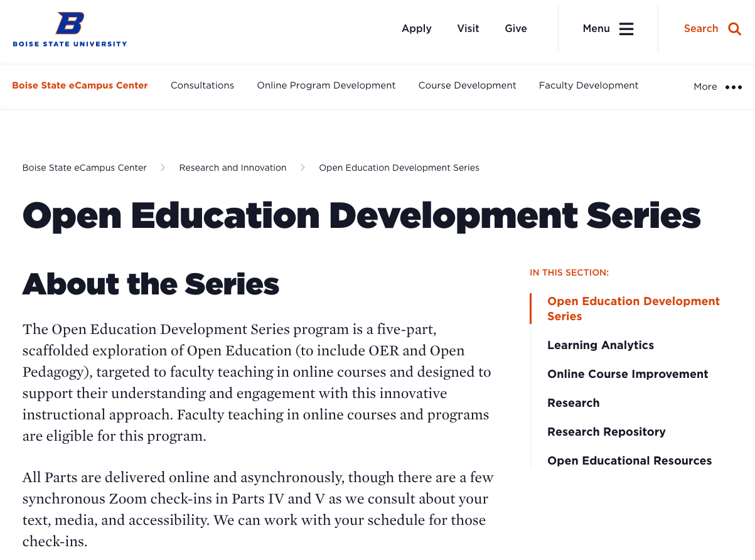Open Learning Analytics in section sidebar

coord(600,345)
